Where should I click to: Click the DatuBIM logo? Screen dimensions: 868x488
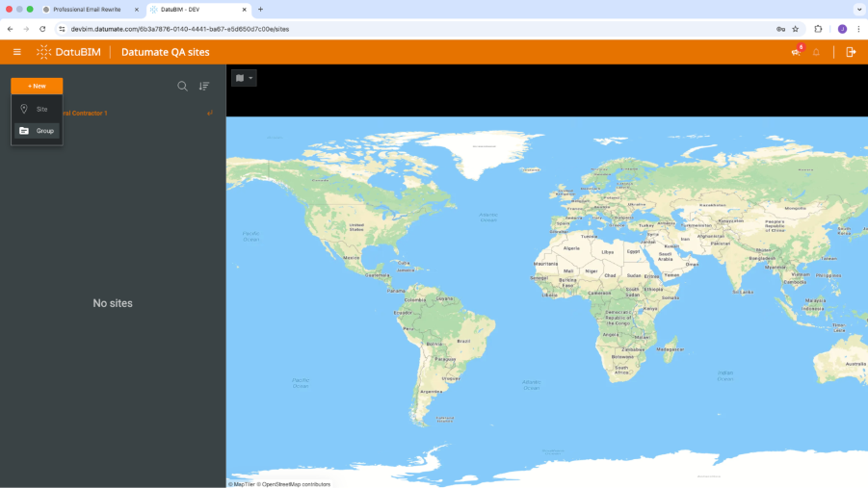point(69,52)
